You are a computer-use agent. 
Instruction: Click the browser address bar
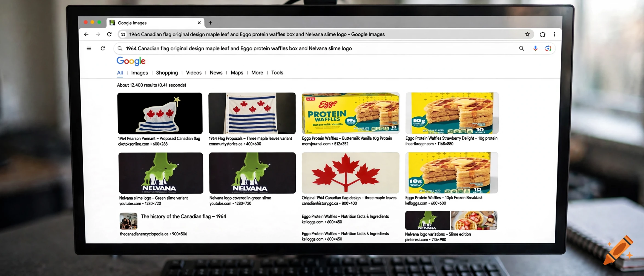click(x=326, y=34)
